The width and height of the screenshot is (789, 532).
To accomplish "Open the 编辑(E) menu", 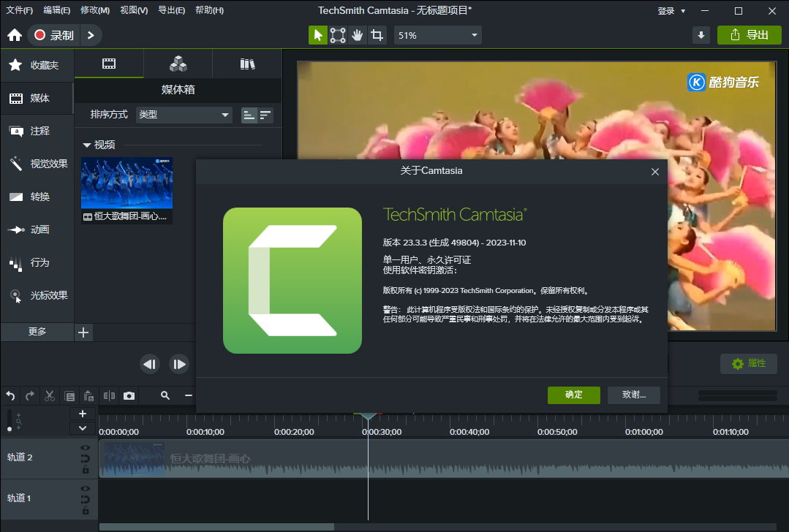I will tap(57, 10).
